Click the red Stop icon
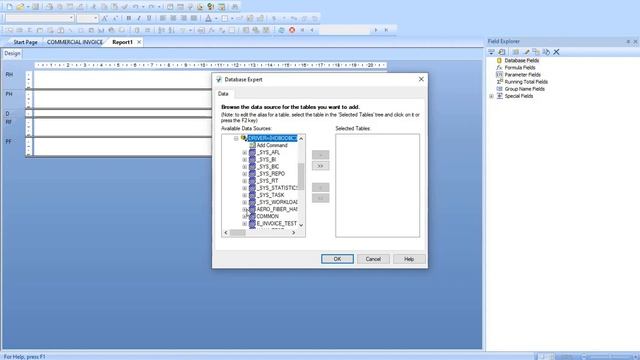This screenshot has width=640, height=360. 292,30
